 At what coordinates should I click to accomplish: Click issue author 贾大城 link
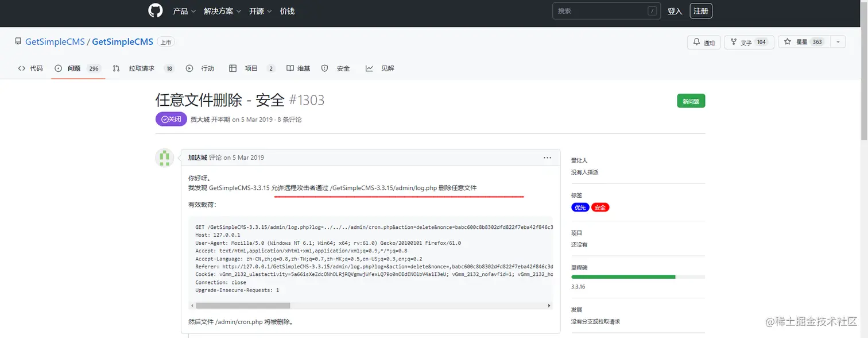point(200,120)
